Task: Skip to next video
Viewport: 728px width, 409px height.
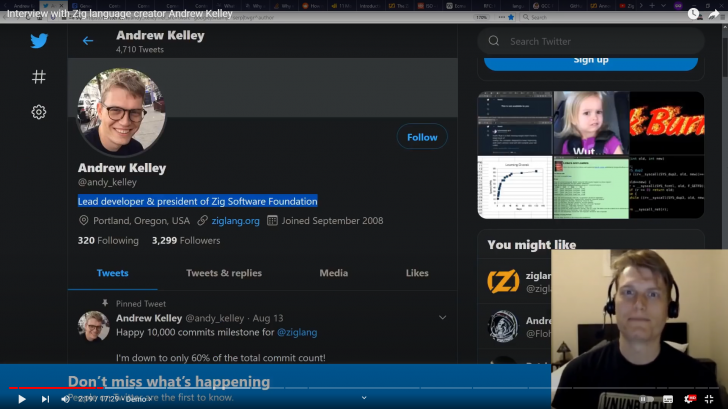Action: 45,399
